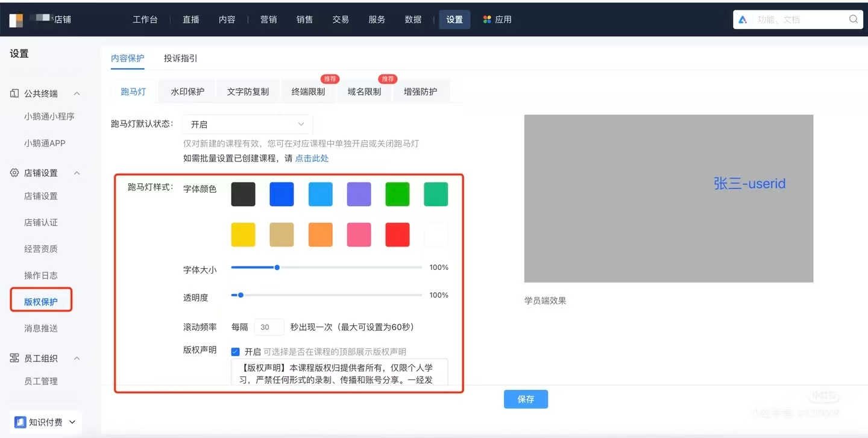This screenshot has height=438, width=868.
Task: Click the 滚动频率 seconds input field
Action: coord(268,327)
